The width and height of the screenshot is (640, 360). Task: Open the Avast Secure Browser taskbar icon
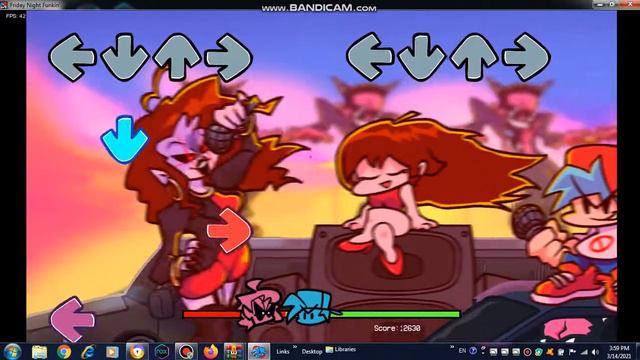pos(137,351)
